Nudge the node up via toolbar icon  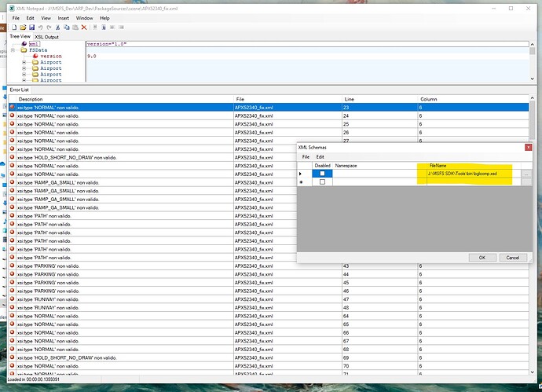pyautogui.click(x=95, y=27)
